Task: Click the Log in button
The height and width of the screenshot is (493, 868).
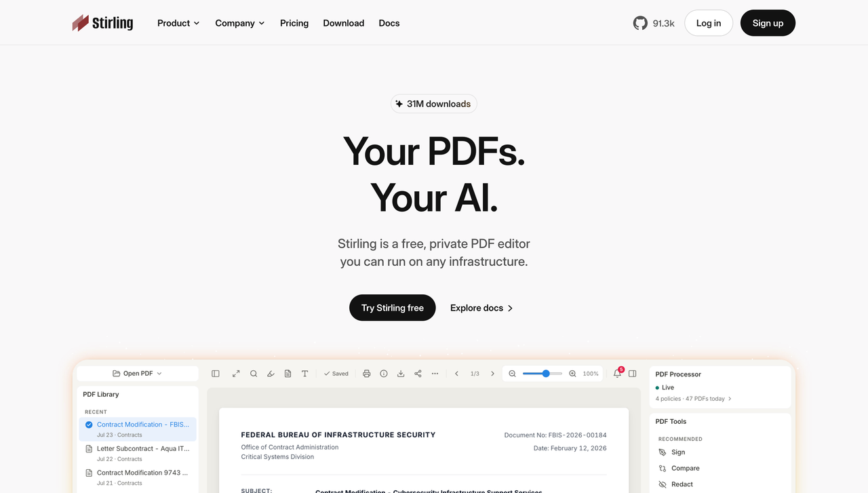Action: click(709, 23)
